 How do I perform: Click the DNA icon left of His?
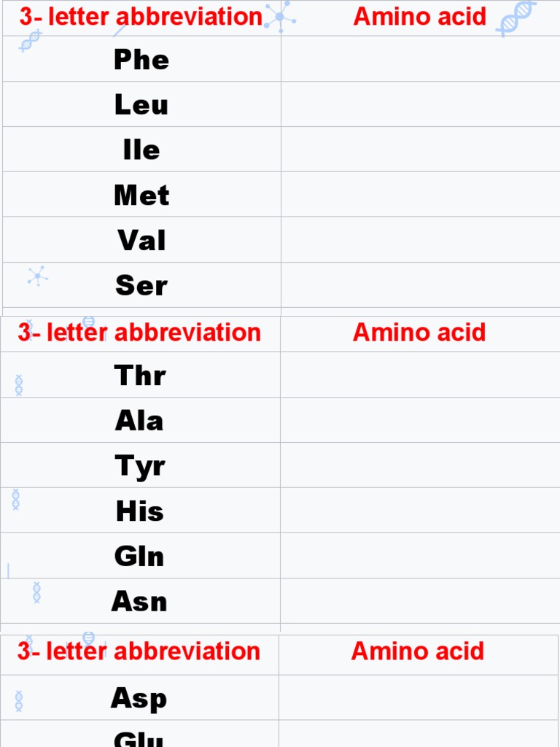click(16, 500)
